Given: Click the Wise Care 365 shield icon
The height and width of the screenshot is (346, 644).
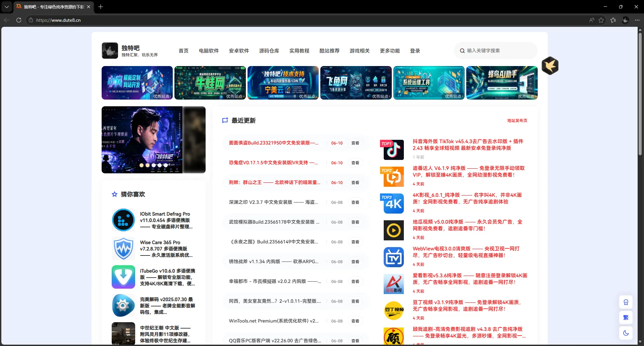Looking at the screenshot, I should click(x=123, y=249).
